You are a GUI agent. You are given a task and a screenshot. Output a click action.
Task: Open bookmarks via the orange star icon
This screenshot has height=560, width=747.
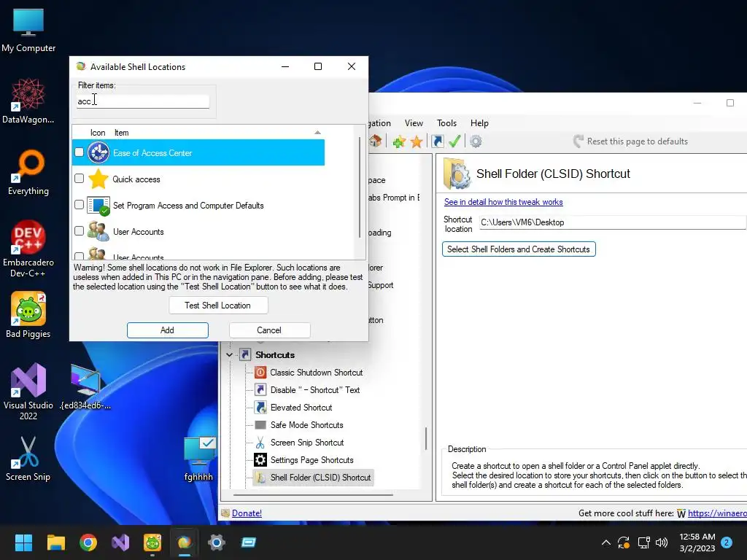[x=417, y=141]
